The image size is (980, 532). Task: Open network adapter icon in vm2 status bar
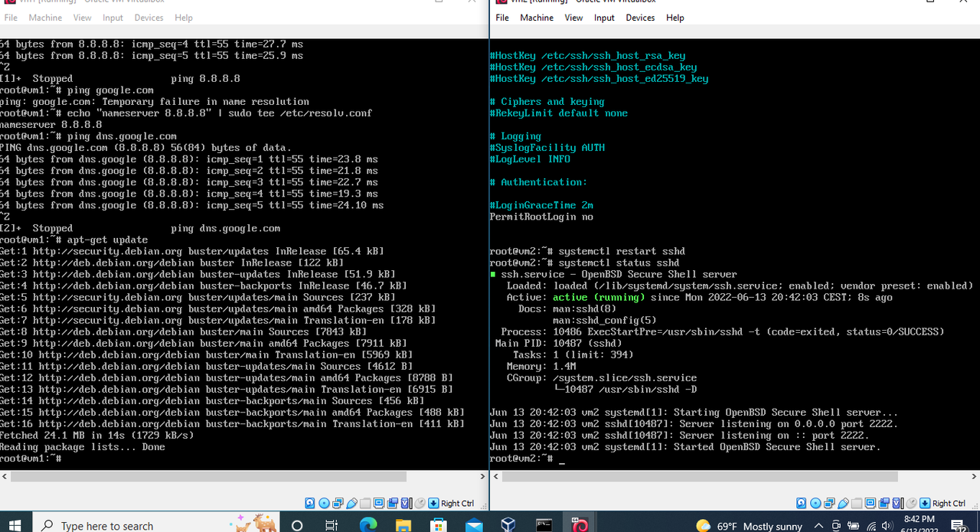829,503
